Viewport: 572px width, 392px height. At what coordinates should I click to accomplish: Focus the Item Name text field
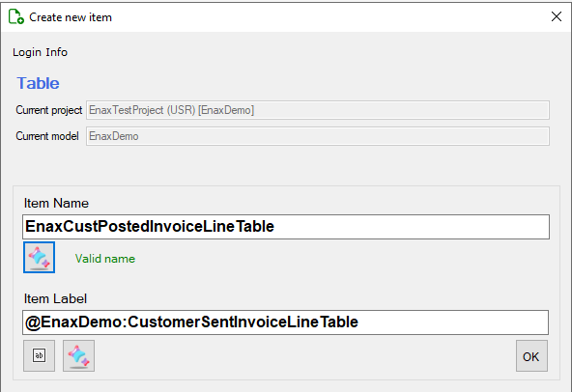tap(286, 227)
